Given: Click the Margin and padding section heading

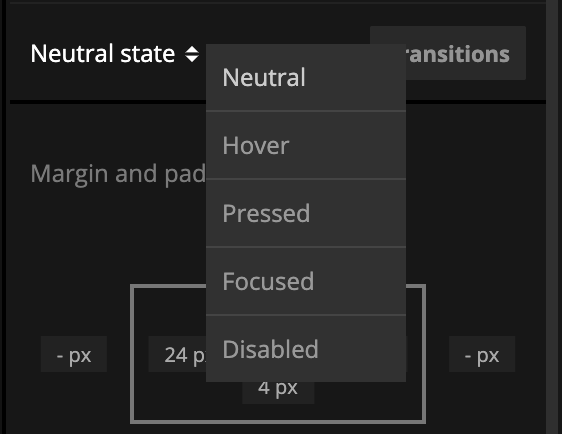Looking at the screenshot, I should (118, 174).
